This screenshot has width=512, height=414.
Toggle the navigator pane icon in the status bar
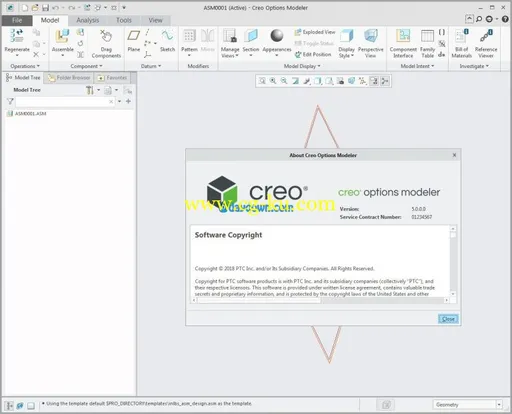10,405
